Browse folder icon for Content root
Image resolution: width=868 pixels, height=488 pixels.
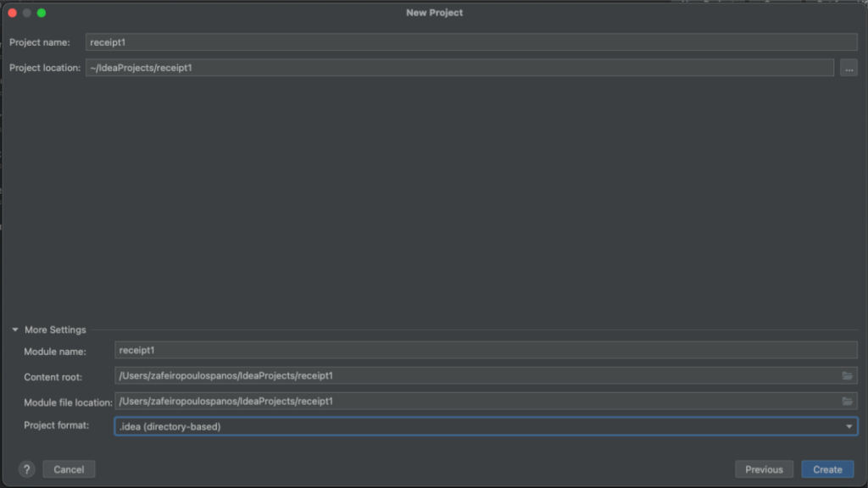[x=847, y=375]
